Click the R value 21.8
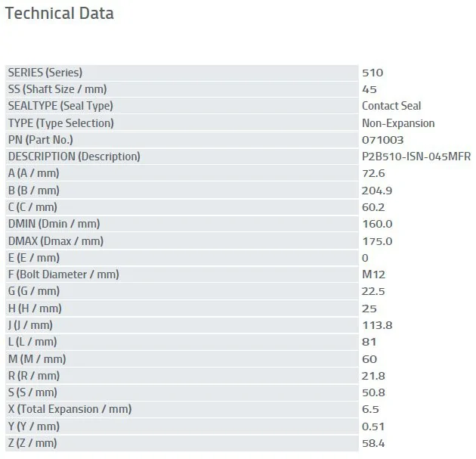The image size is (476, 459). pyautogui.click(x=374, y=376)
